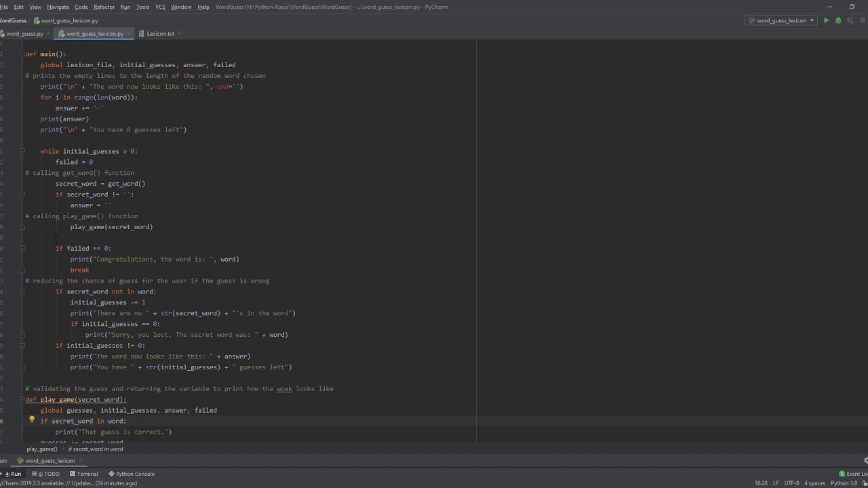This screenshot has width=868, height=488.
Task: Switch to the Lexicon.txt editor tab
Action: pyautogui.click(x=160, y=33)
